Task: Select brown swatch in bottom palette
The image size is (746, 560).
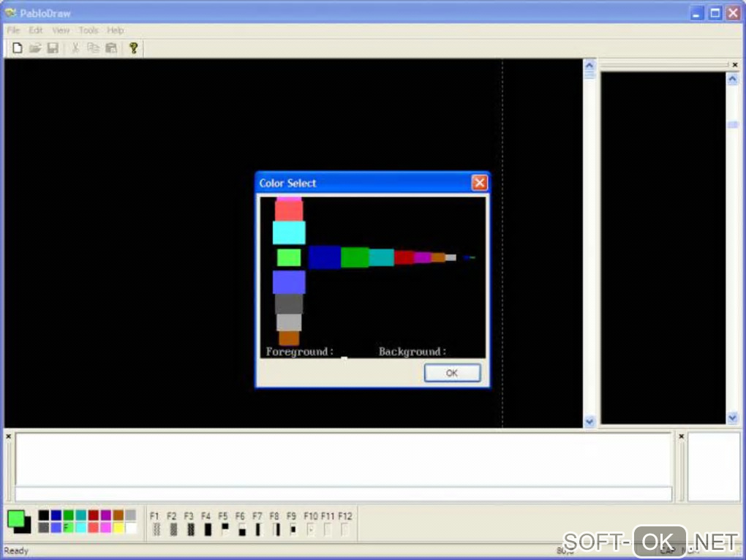Action: point(118,515)
